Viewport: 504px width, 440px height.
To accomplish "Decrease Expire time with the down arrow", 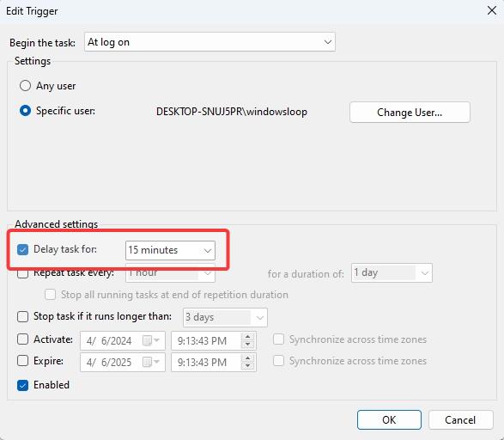I will pyautogui.click(x=247, y=366).
